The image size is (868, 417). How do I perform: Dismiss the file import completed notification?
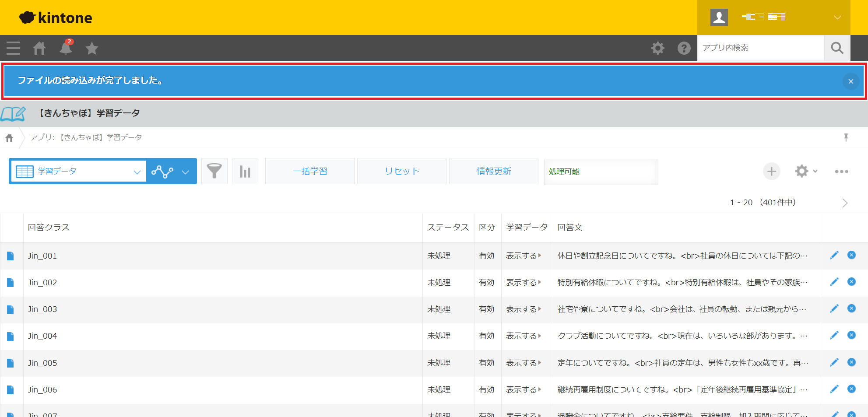pyautogui.click(x=850, y=81)
